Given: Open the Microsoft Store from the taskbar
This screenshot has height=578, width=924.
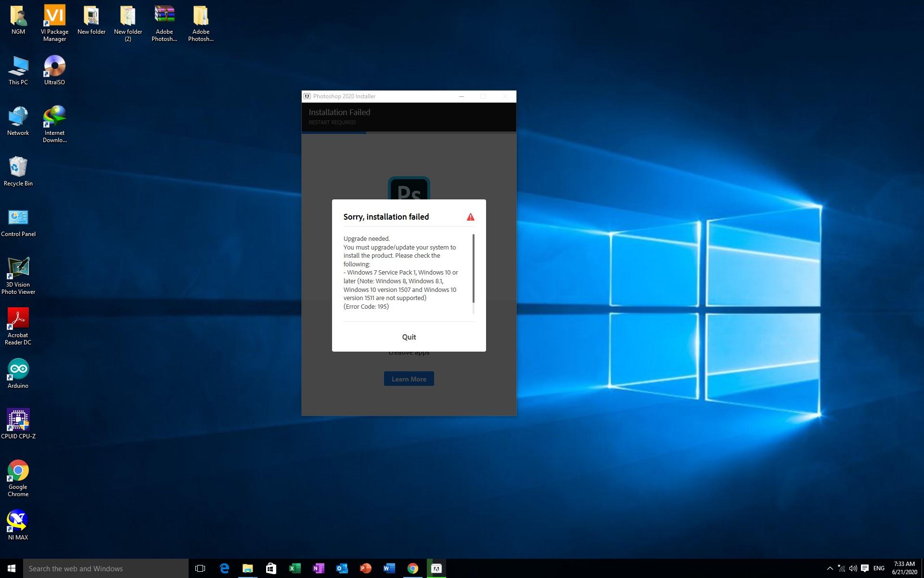Looking at the screenshot, I should click(271, 568).
